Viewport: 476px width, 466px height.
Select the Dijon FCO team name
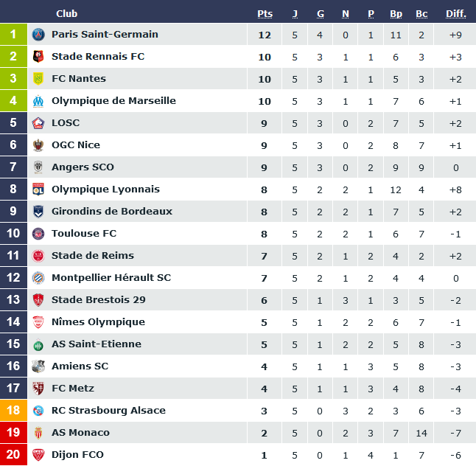pos(77,455)
